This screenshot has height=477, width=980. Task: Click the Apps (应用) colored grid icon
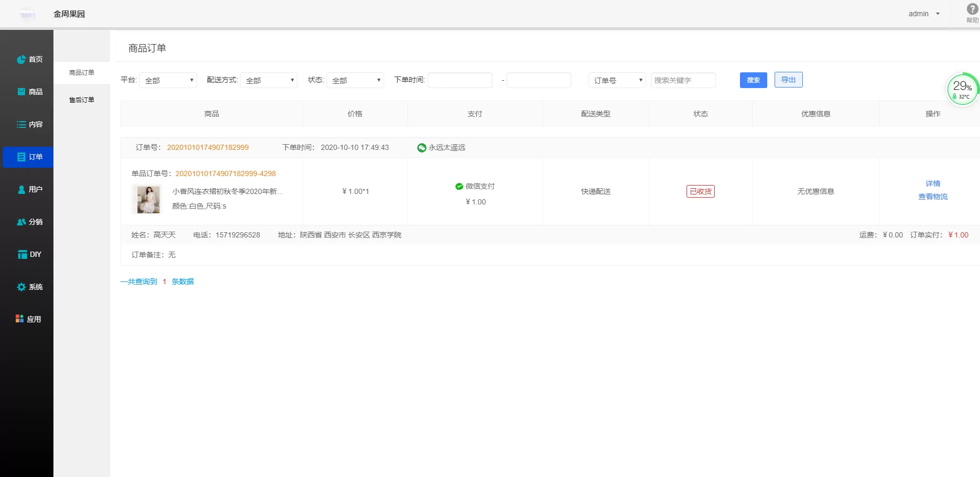[x=19, y=319]
